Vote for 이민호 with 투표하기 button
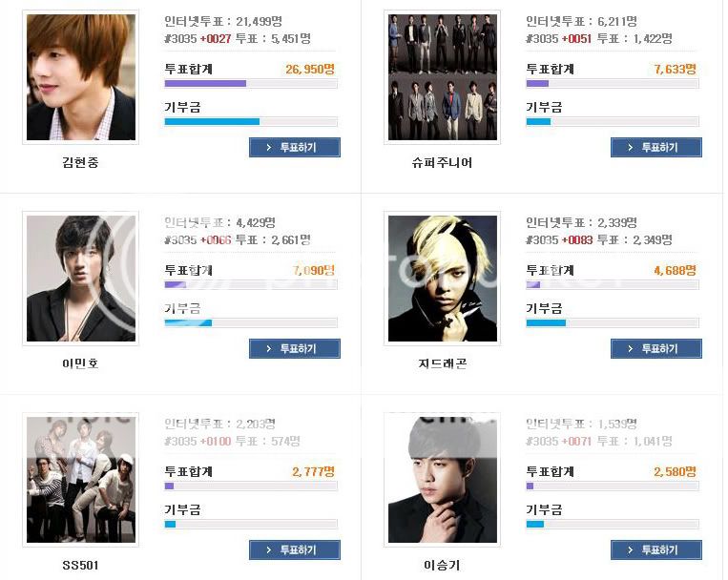Viewport: 728px width, 580px height. coord(295,348)
